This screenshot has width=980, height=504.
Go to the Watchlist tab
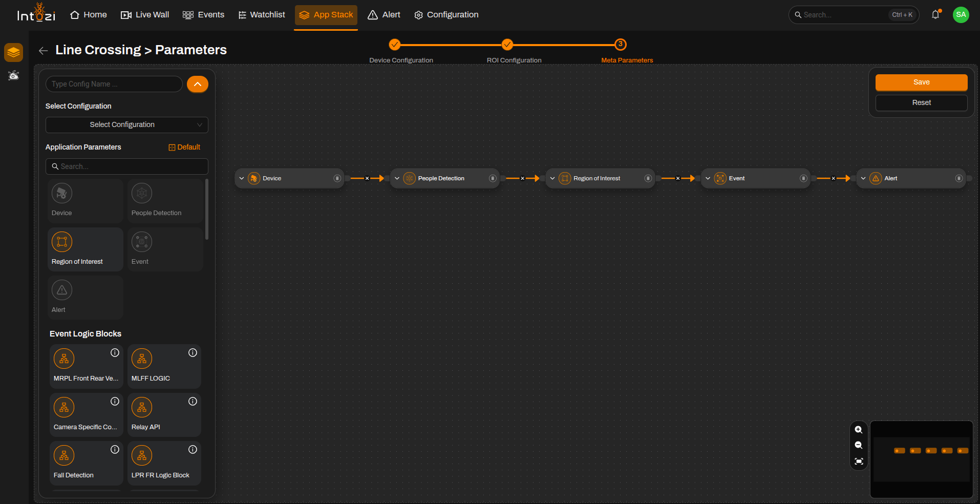pos(262,15)
